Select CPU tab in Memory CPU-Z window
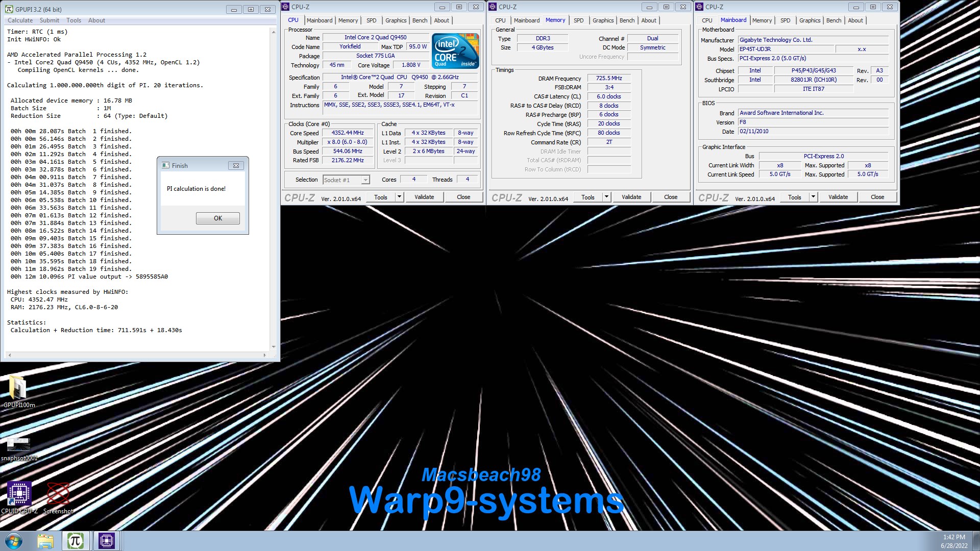 pos(501,20)
